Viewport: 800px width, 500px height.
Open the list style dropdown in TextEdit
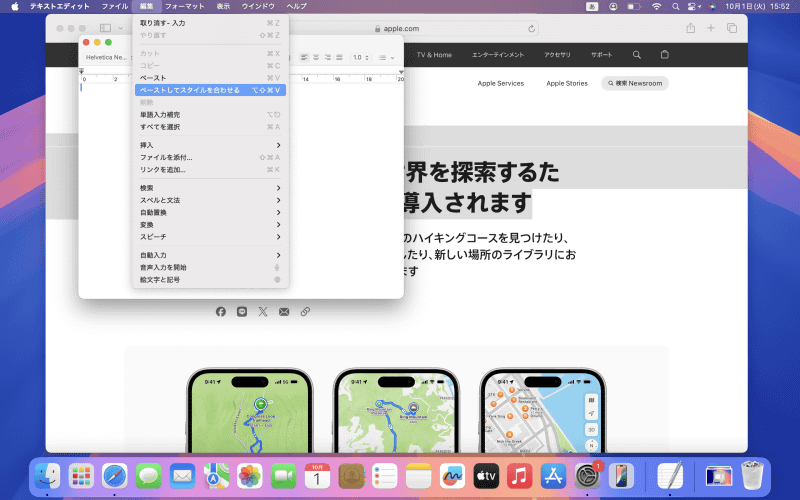(x=387, y=58)
